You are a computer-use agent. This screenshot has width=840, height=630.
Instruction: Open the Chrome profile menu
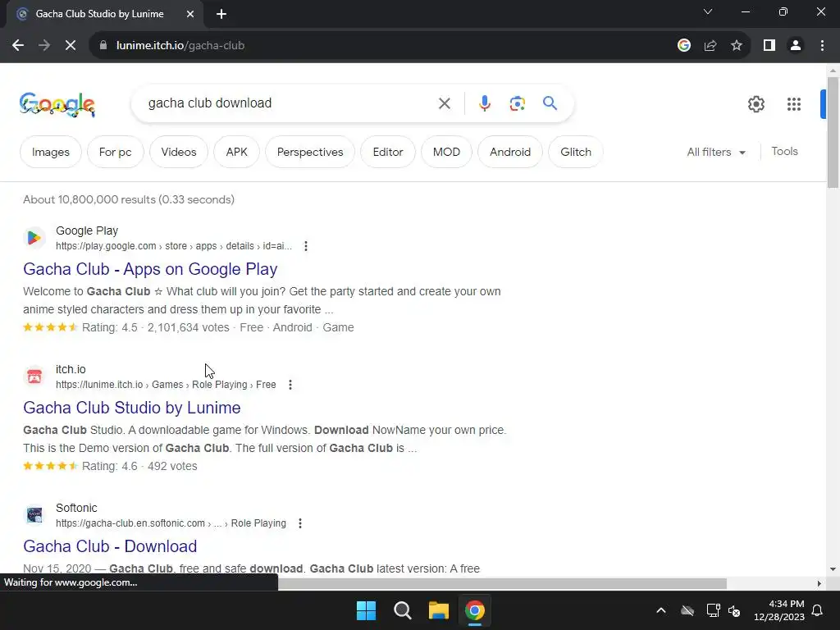[x=796, y=46]
